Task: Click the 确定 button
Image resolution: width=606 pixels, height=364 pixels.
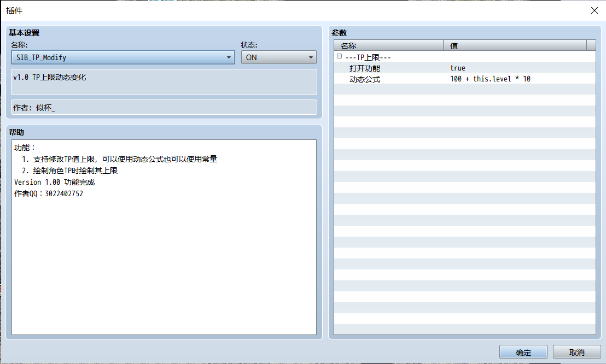Action: [523, 352]
